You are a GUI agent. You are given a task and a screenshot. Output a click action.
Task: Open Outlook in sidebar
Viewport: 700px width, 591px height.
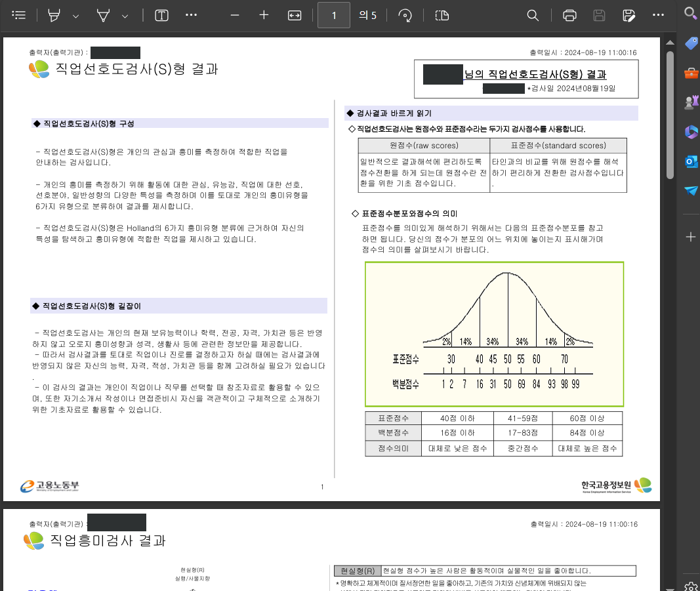[691, 161]
